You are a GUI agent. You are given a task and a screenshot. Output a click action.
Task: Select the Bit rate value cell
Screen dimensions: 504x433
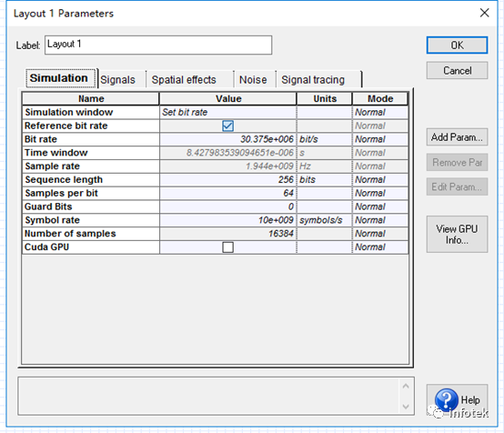tap(228, 139)
